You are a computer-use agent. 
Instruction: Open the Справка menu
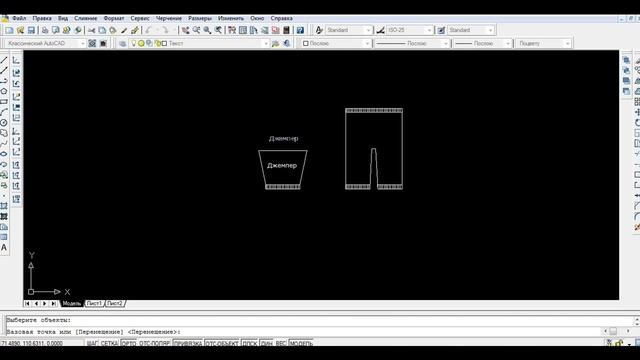pos(281,18)
